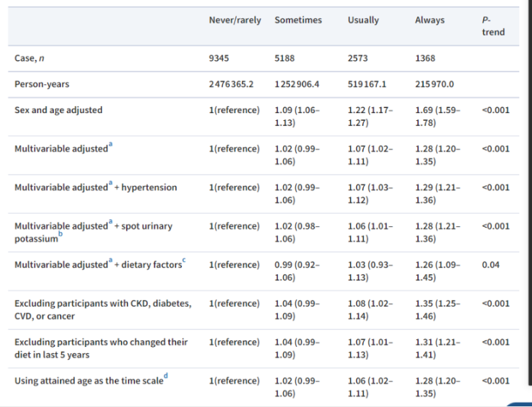The width and height of the screenshot is (532, 407).
Task: Select the Sex and age adjusted row label
Action: [58, 110]
